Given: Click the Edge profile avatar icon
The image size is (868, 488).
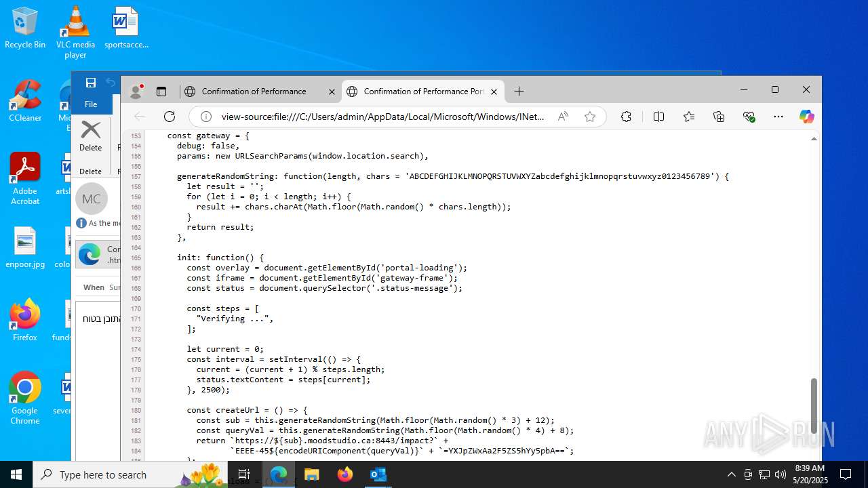Looking at the screenshot, I should pos(136,91).
